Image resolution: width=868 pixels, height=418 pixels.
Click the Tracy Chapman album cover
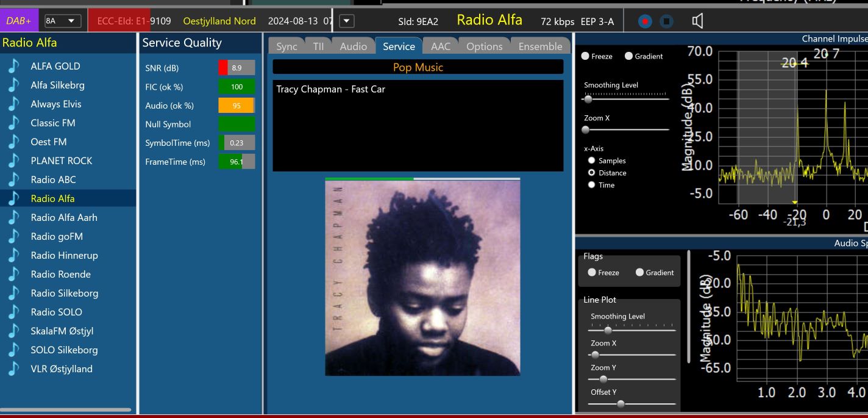[422, 278]
